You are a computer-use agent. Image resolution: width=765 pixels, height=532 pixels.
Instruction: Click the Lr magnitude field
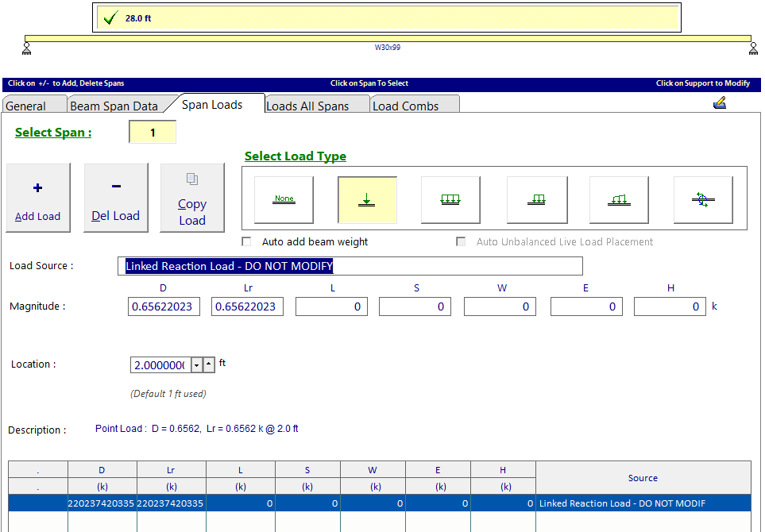pos(247,306)
